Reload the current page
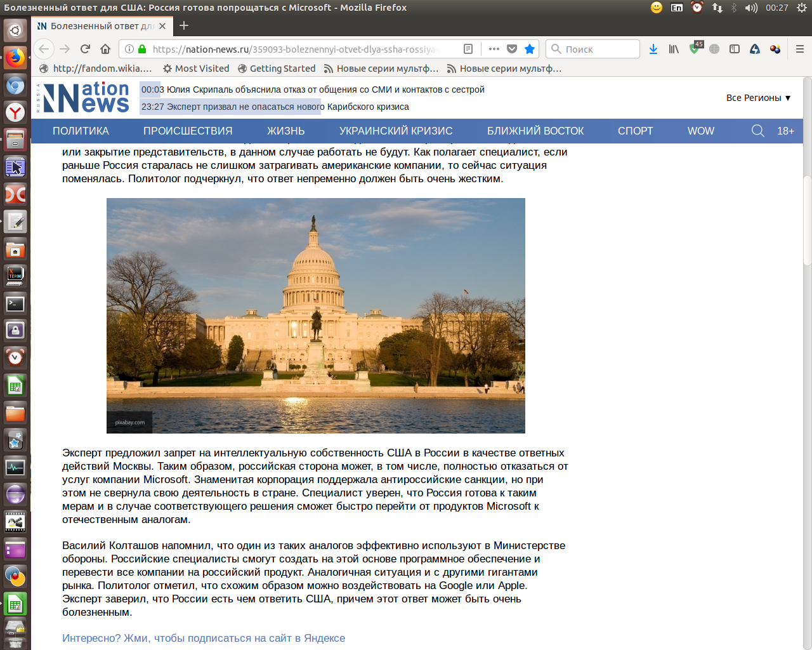 pyautogui.click(x=85, y=49)
